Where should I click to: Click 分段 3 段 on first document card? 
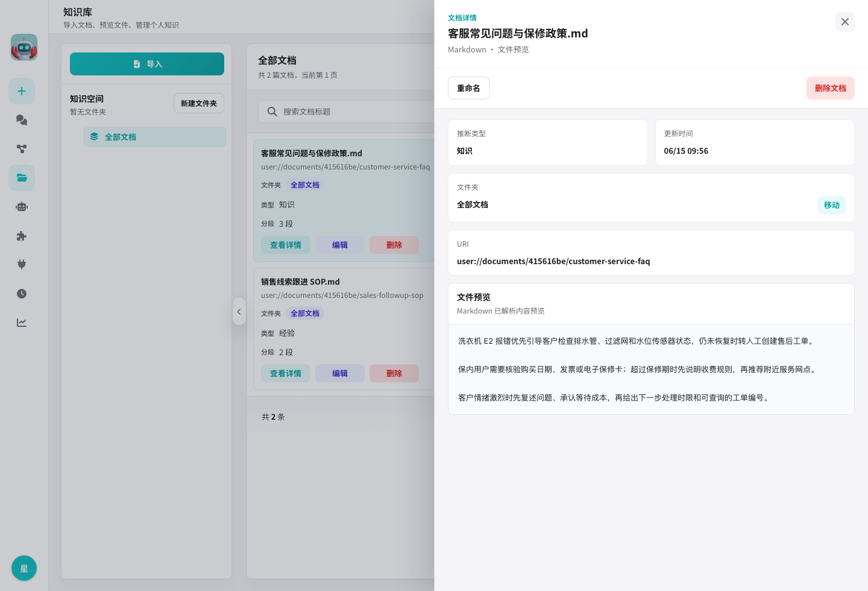coord(277,224)
